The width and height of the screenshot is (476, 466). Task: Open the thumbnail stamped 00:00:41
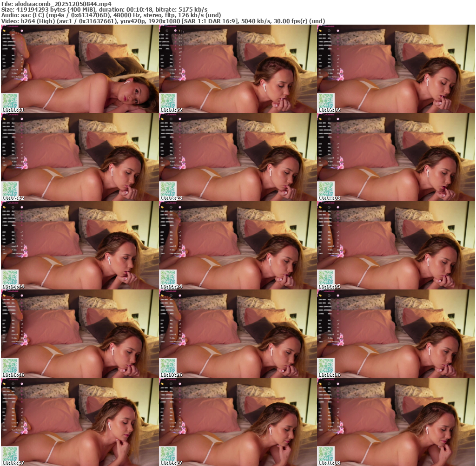[x=80, y=69]
